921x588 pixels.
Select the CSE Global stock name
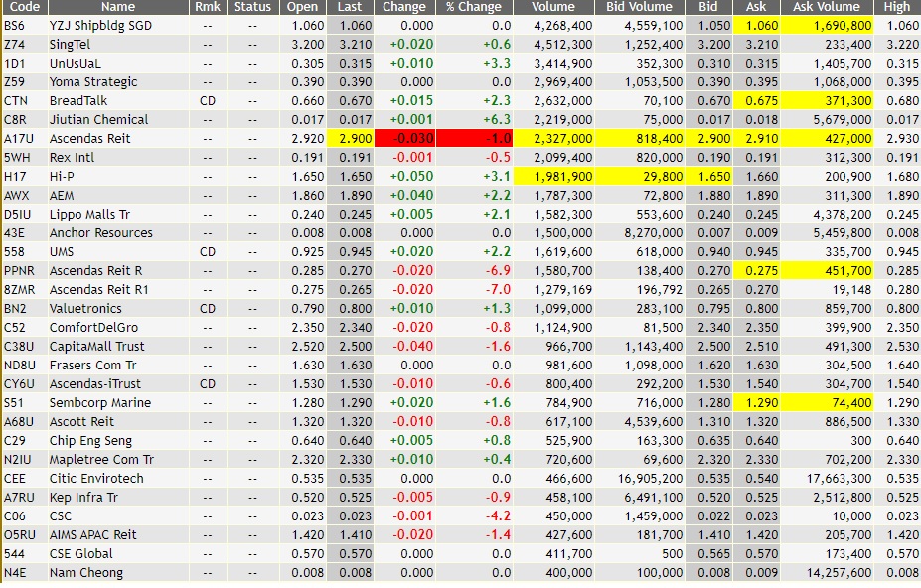(x=81, y=554)
